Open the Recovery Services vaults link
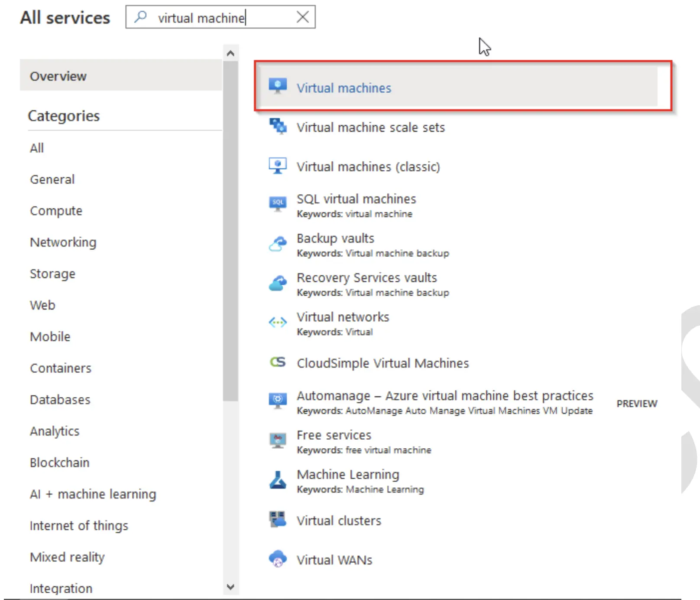700x600 pixels. coord(366,277)
